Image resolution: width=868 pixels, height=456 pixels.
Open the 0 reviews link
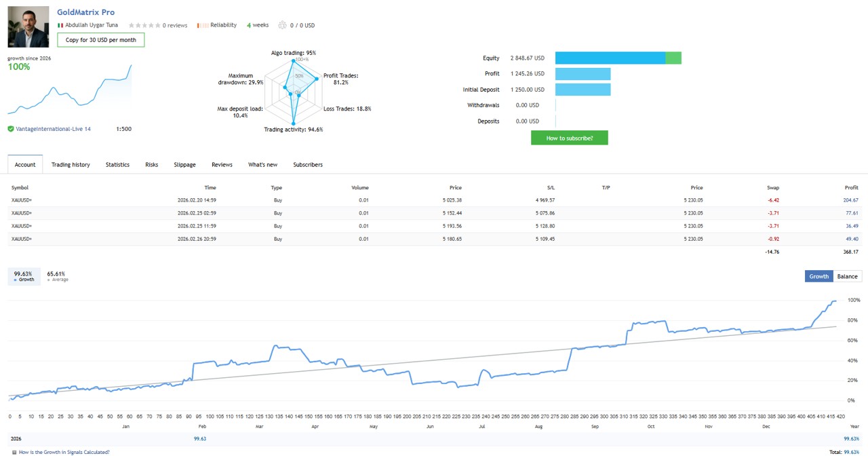(x=175, y=25)
